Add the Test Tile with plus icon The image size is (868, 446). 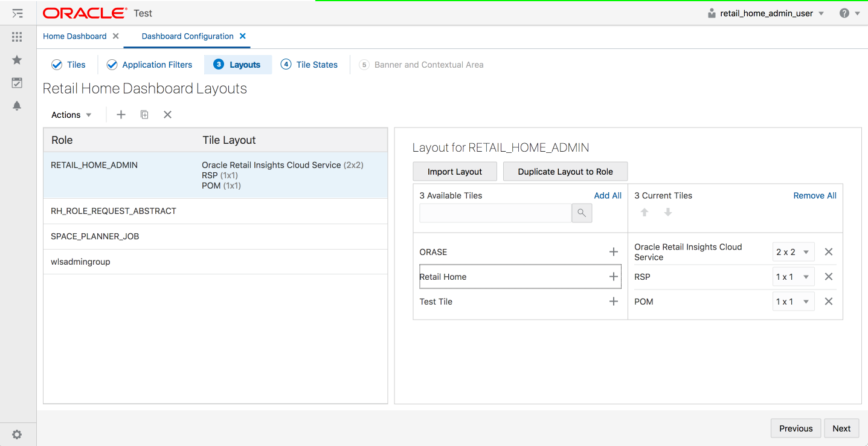pos(614,302)
